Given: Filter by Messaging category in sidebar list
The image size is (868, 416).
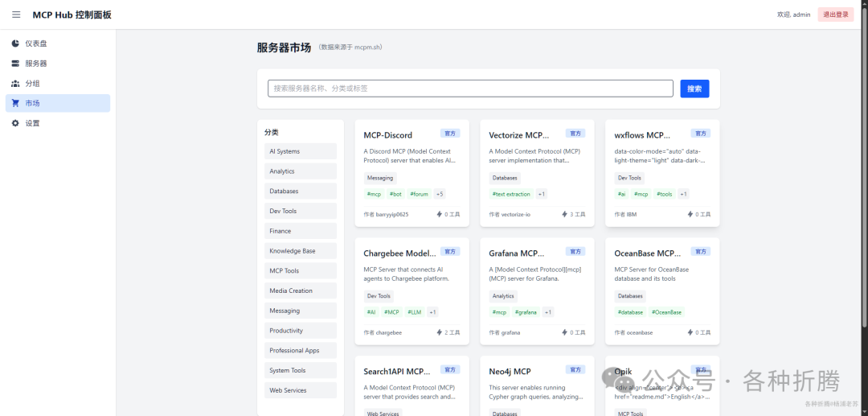Looking at the screenshot, I should coord(301,311).
